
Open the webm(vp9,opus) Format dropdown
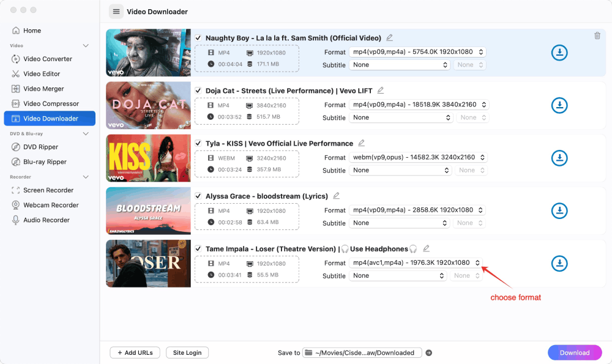[419, 157]
